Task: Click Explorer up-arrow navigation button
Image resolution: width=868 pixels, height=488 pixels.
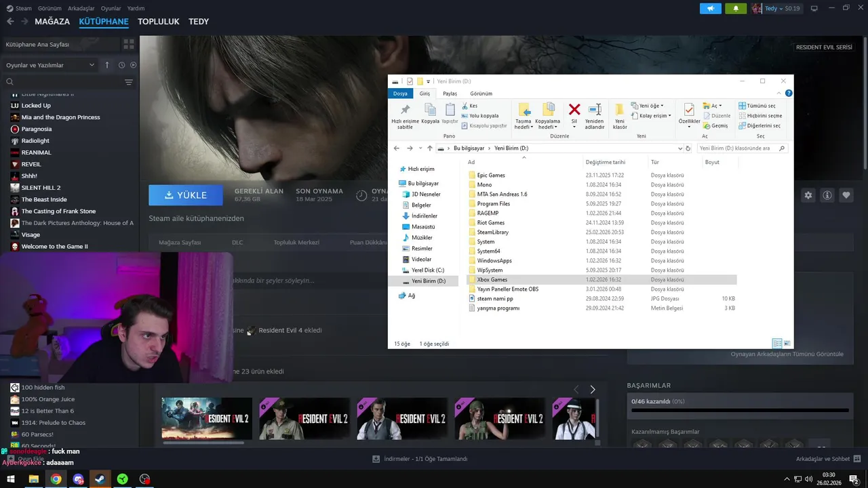Action: 430,148
